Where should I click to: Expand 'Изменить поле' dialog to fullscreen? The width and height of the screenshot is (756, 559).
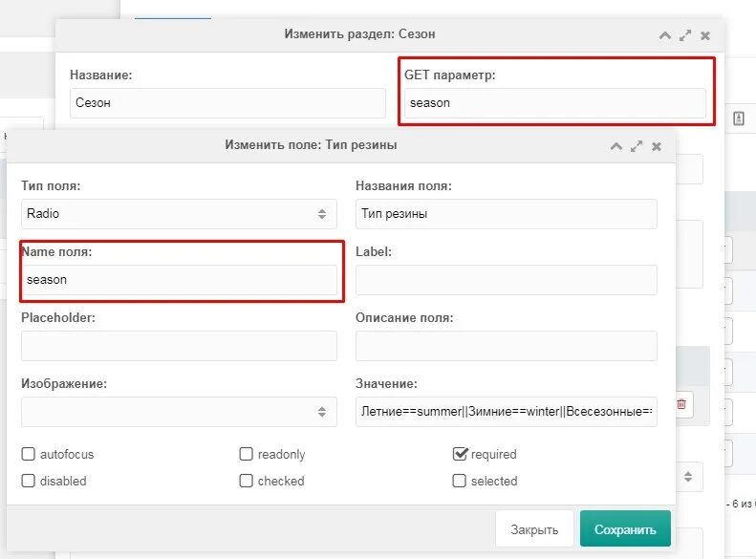pos(637,146)
